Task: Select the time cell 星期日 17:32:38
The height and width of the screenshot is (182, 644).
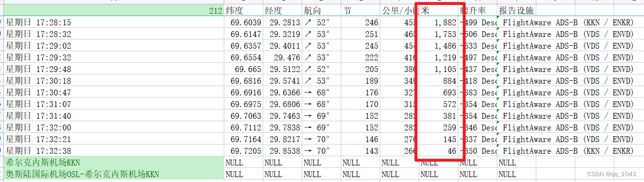Action: [x=114, y=151]
